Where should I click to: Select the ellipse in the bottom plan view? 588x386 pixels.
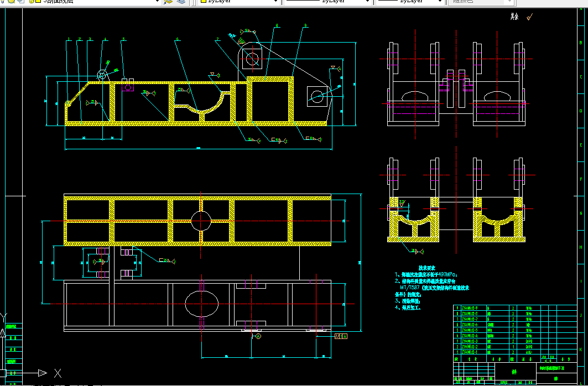coord(202,304)
